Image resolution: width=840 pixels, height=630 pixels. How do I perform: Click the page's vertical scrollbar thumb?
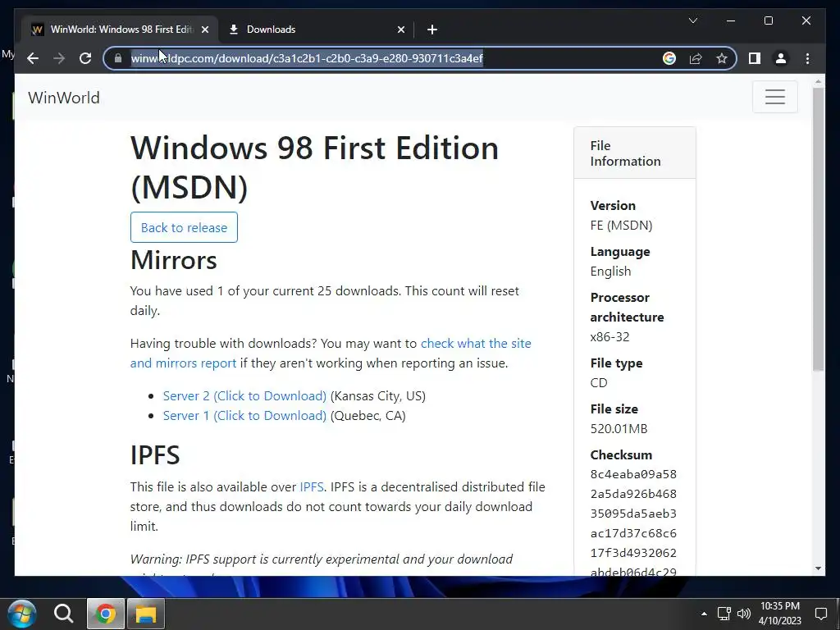click(x=818, y=230)
